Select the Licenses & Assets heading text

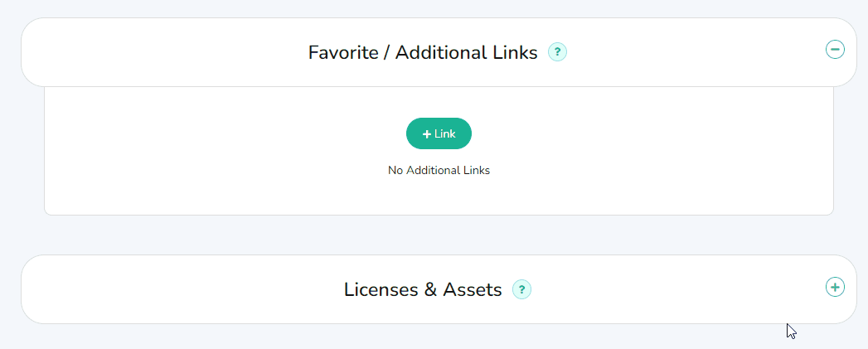(423, 289)
